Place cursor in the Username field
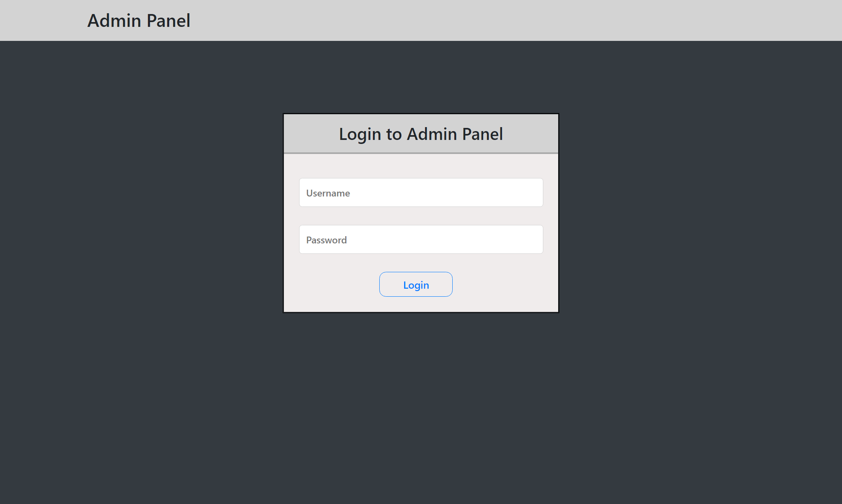 pos(421,192)
